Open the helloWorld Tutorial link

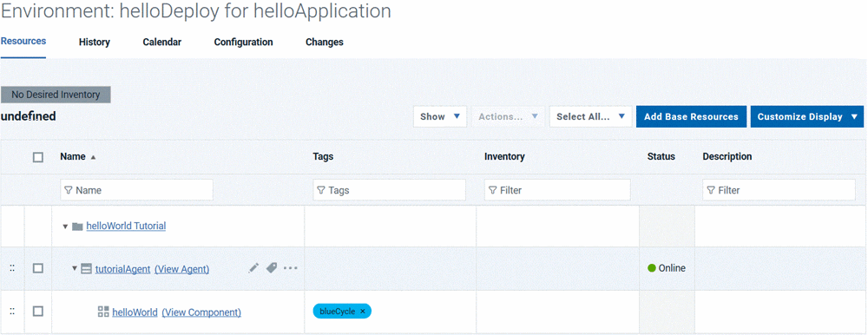coord(126,226)
